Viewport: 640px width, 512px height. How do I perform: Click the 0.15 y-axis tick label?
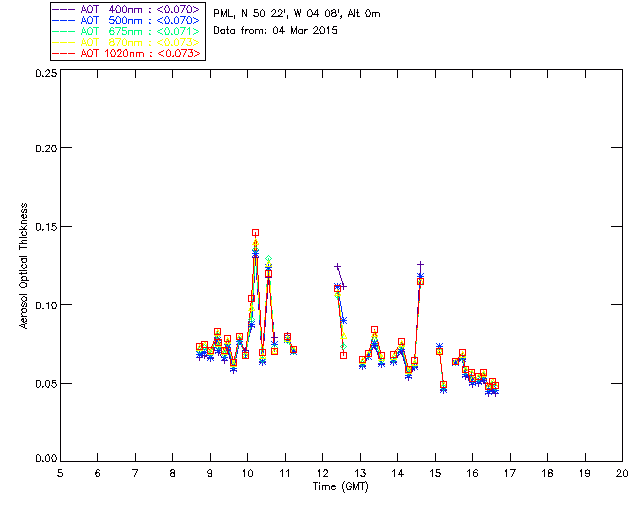click(44, 227)
